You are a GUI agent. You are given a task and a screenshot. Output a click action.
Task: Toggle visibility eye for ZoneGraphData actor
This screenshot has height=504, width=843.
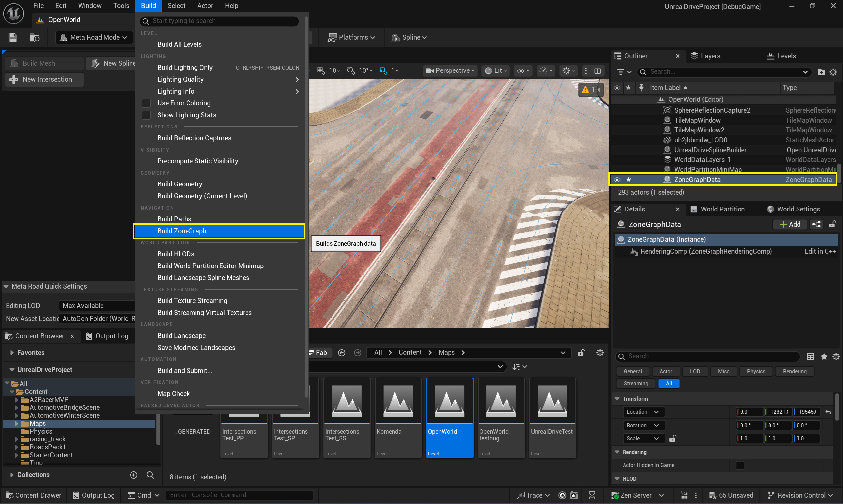pyautogui.click(x=617, y=180)
